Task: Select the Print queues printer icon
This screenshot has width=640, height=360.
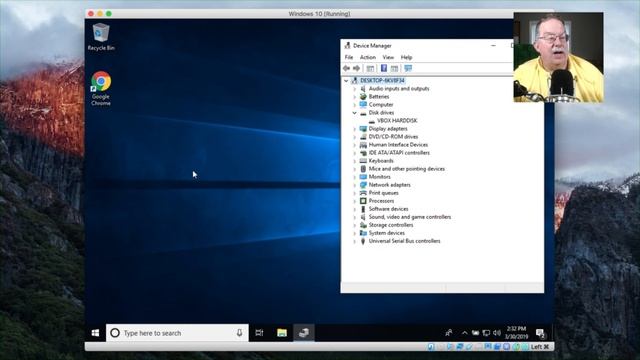Action: 363,193
